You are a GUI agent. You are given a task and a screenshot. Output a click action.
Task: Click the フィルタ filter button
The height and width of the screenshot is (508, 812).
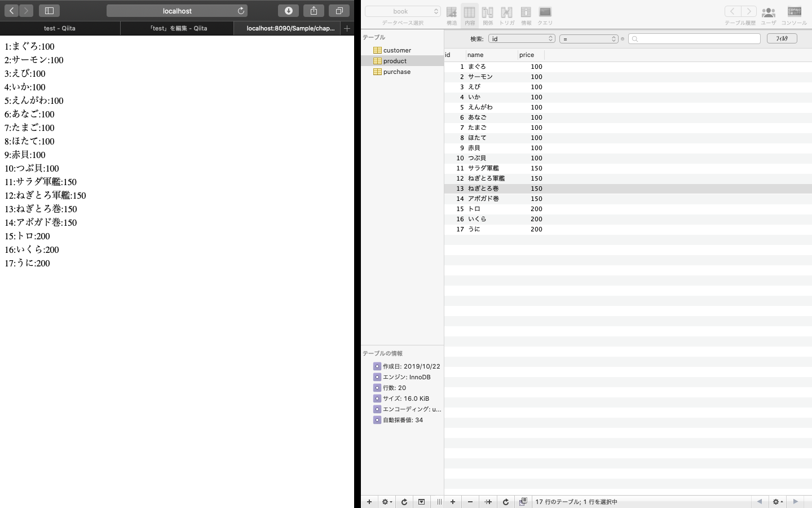782,38
